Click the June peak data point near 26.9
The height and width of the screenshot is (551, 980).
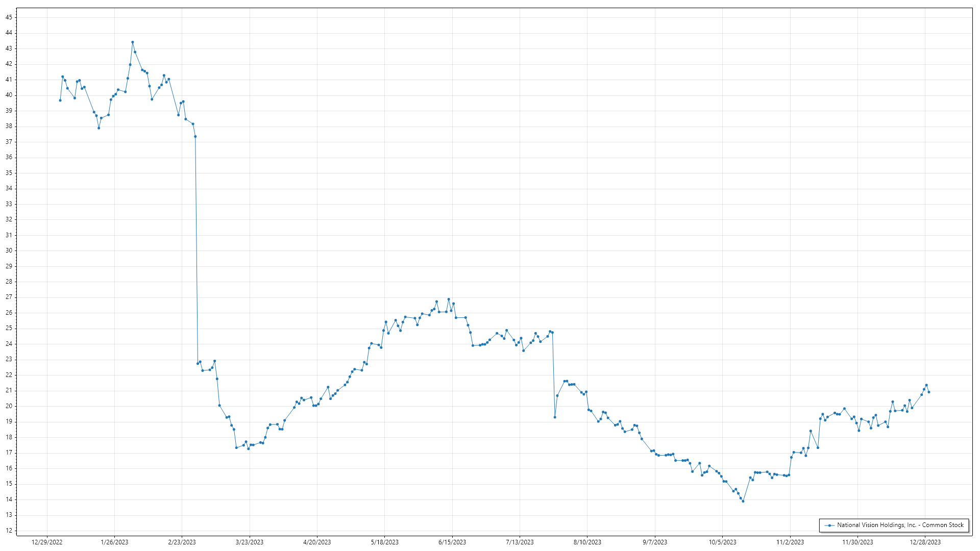coord(449,299)
